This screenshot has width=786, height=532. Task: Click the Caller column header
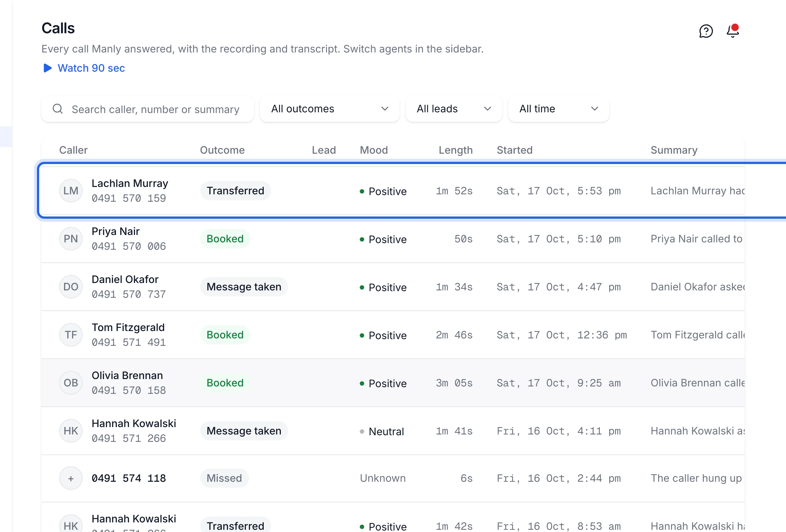click(73, 150)
